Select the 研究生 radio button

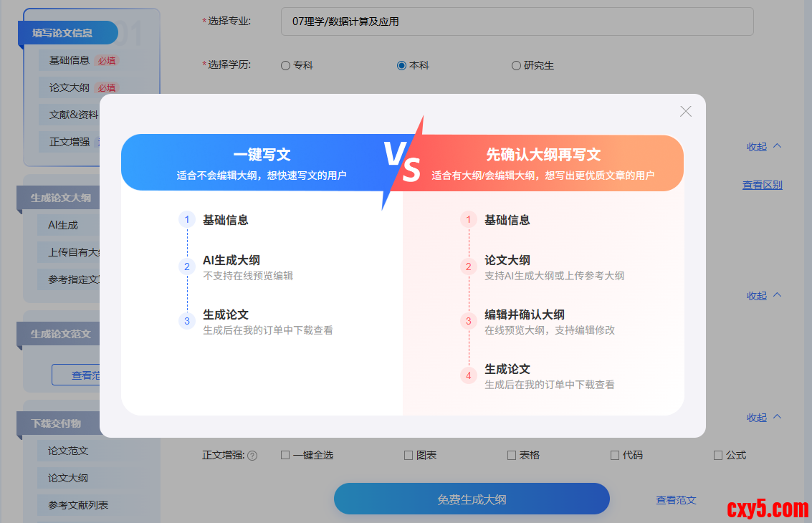pos(516,66)
